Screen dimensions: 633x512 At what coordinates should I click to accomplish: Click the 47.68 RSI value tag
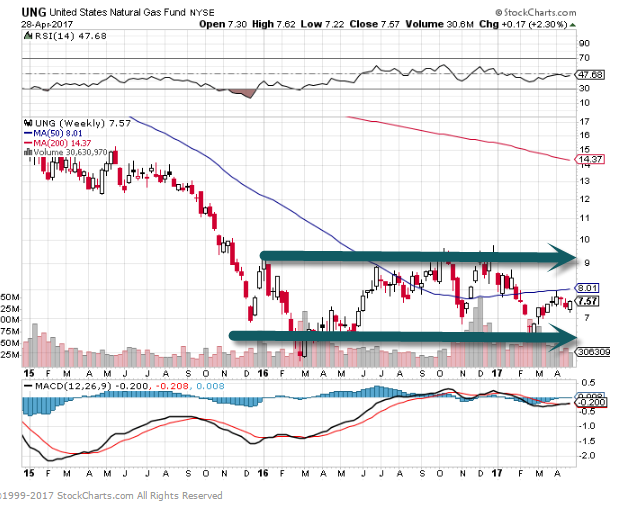590,75
